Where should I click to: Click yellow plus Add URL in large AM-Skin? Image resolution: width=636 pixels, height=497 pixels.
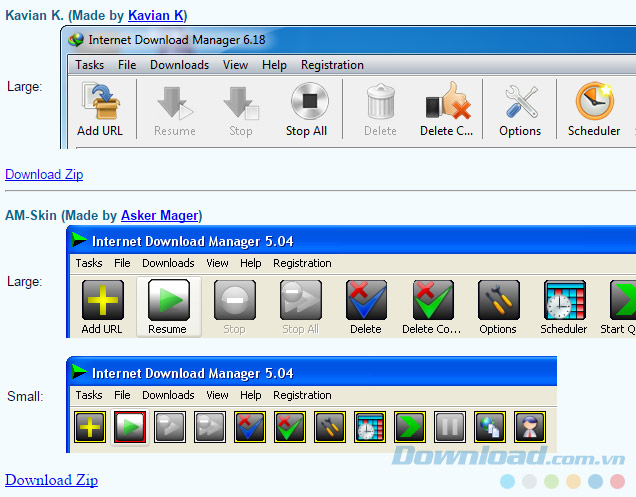(104, 300)
